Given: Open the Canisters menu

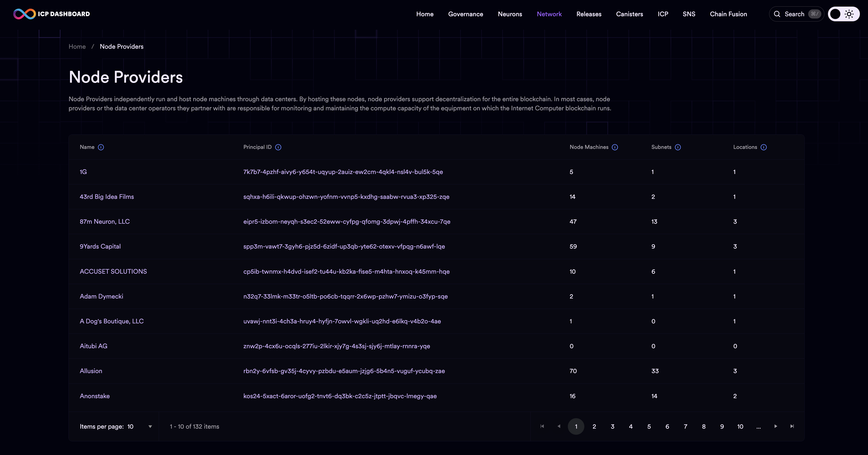Looking at the screenshot, I should click(x=629, y=14).
